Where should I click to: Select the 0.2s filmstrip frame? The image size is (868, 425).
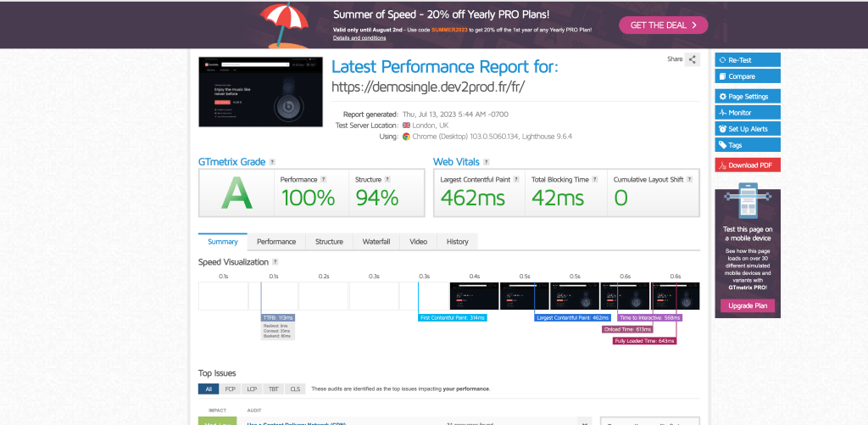(323, 296)
